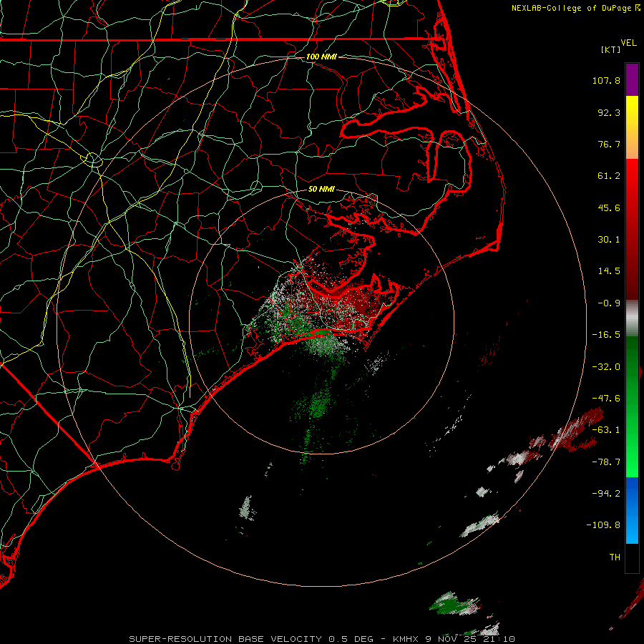Click the -47.6 legend value

[606, 399]
